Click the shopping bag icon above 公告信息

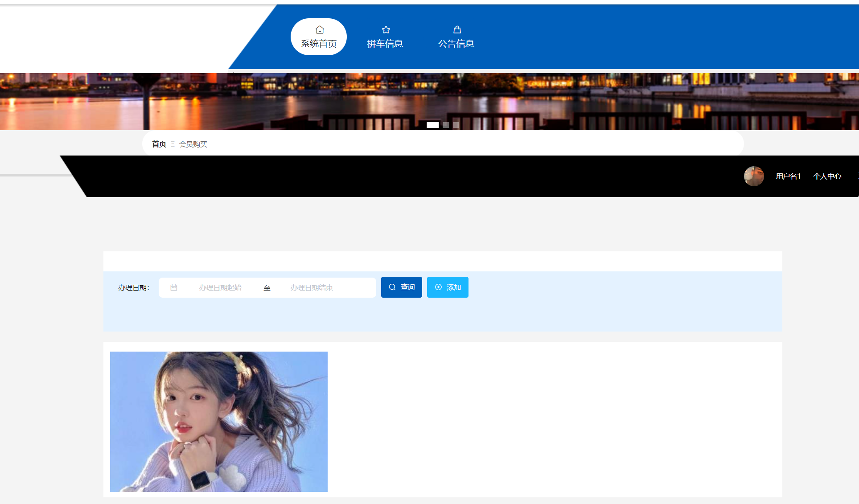[x=457, y=29]
